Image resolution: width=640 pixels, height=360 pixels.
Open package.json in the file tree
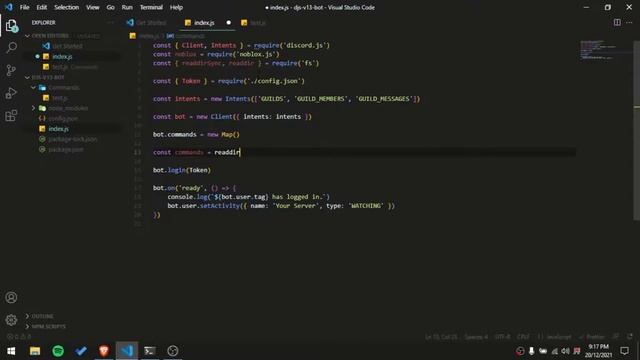tap(66, 149)
